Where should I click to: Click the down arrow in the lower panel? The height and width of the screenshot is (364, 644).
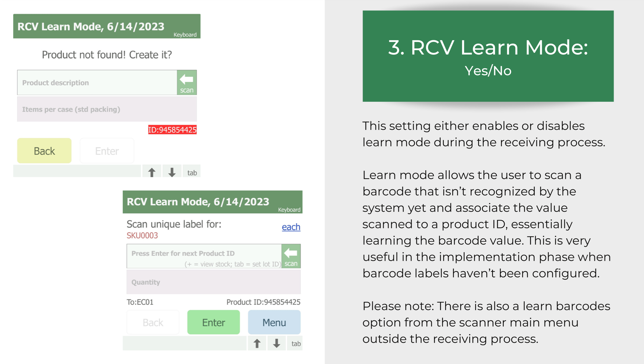(x=277, y=343)
